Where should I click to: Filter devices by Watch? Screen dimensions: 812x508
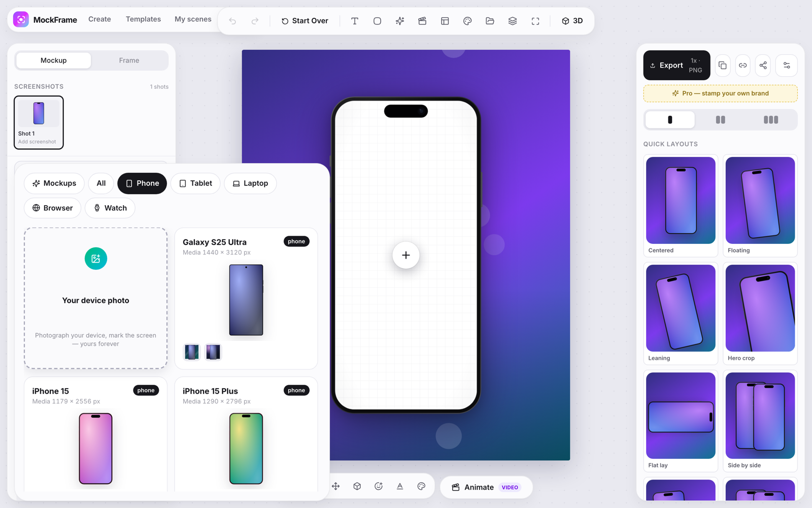point(110,208)
